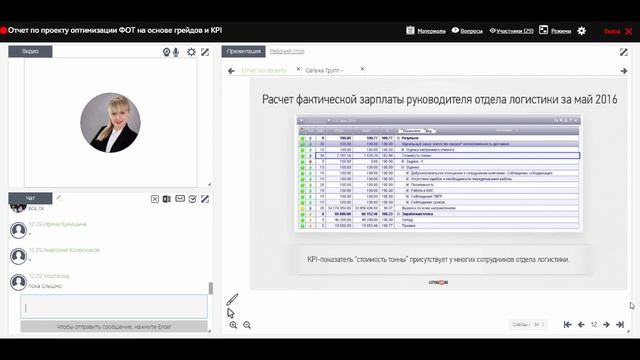Click the red exit cross icon
Viewport: 640px width, 360px height.
coord(629,31)
